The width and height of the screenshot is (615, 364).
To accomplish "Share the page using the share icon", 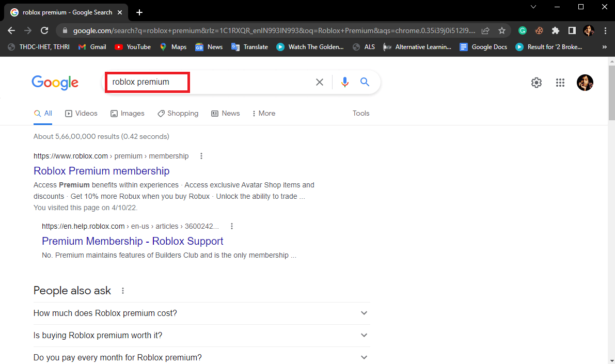I will (485, 30).
